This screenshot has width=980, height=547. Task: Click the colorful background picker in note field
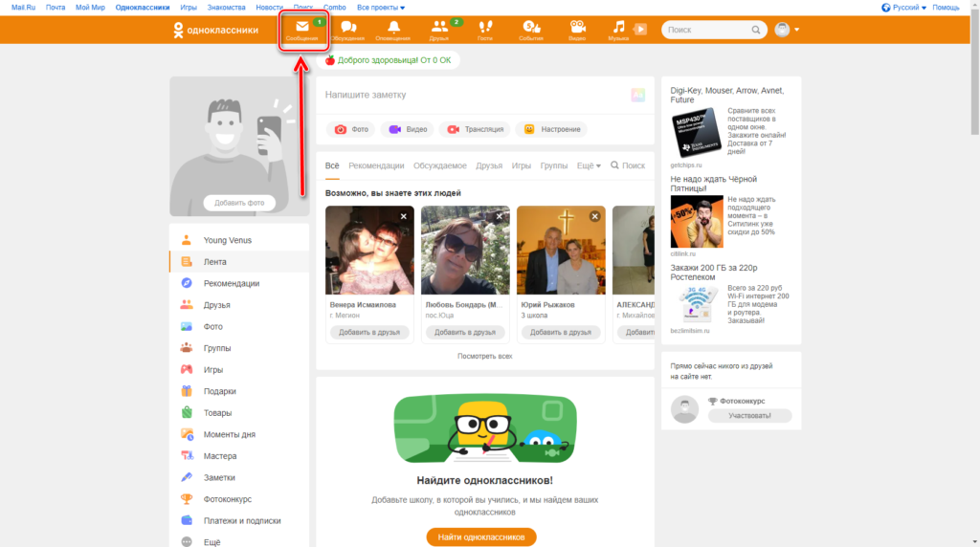[637, 95]
